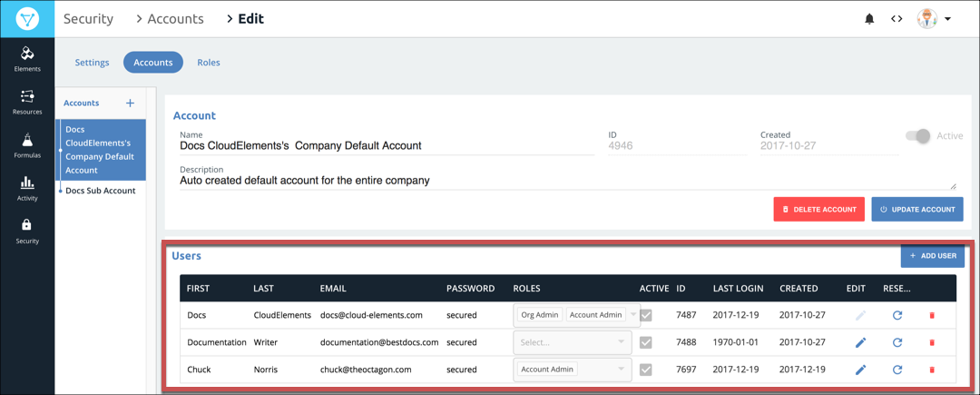Open the Elements sidebar section
This screenshot has height=395, width=980.
(27, 59)
